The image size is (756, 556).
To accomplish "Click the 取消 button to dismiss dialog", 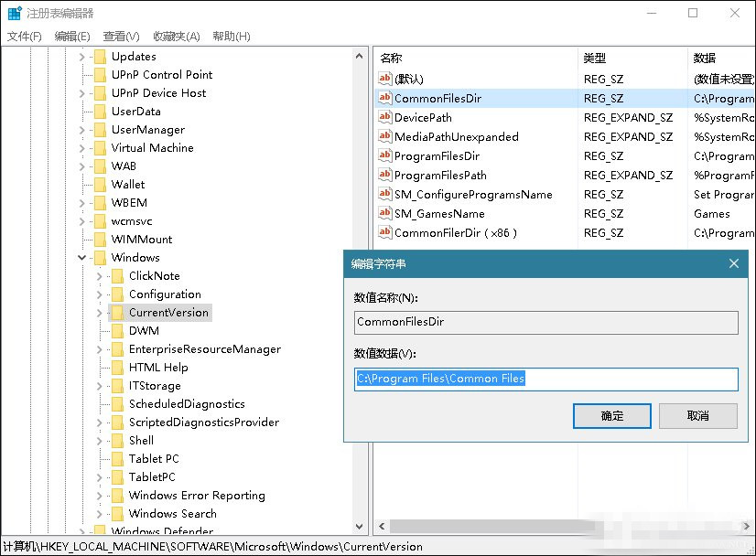I will coord(697,415).
